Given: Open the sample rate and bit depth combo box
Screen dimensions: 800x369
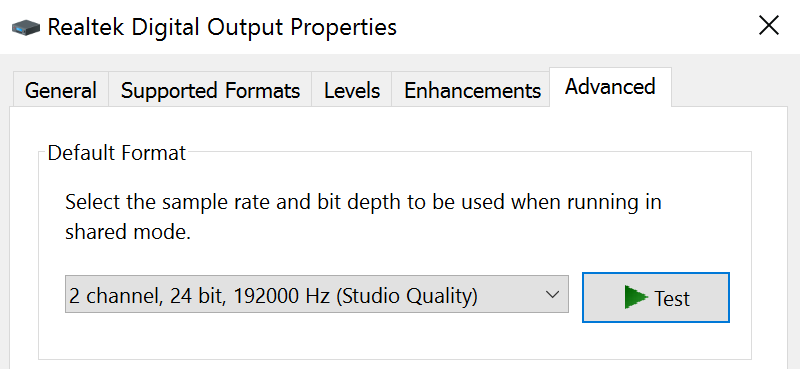Looking at the screenshot, I should (x=316, y=294).
